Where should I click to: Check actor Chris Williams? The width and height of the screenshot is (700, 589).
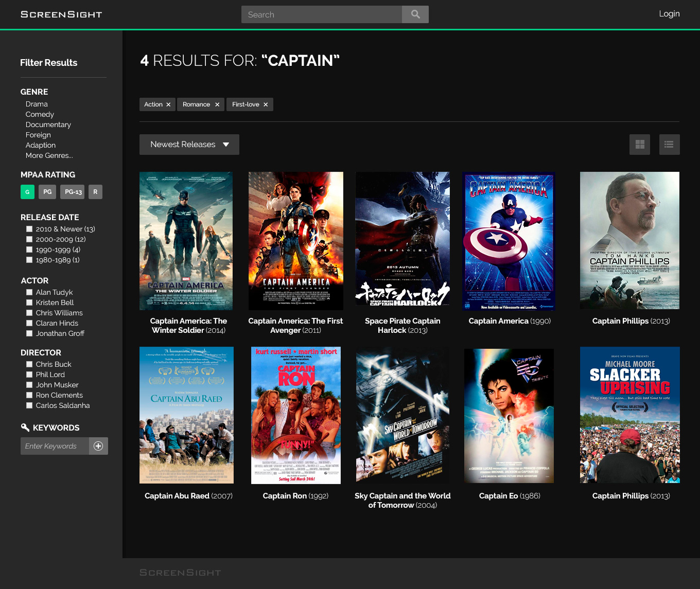coord(29,313)
